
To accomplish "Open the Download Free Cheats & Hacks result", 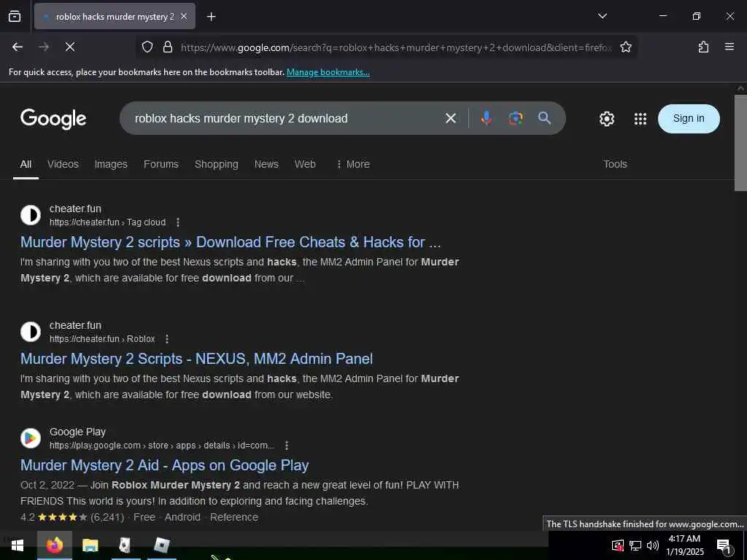I will [x=231, y=242].
